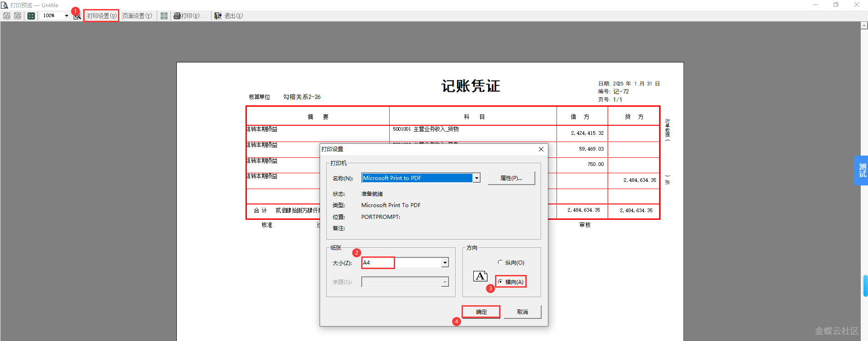Expand the printer name dropdown list

[476, 178]
